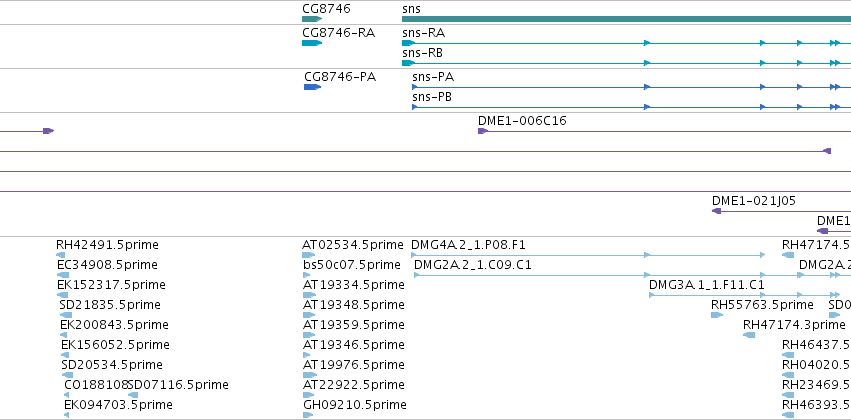Select the CG8746-PA protein glyph
Viewport: 851px width, 420px height.
click(313, 87)
